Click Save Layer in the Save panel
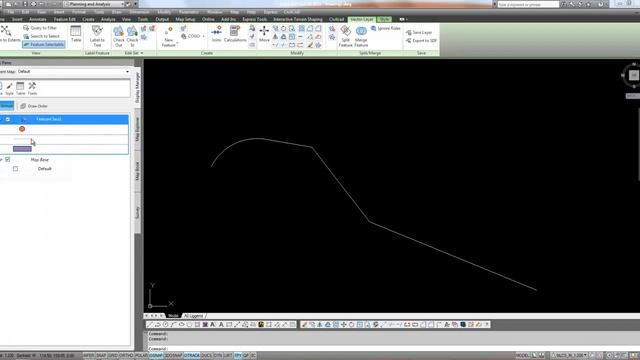Screen dimensions: 640x360 [x=419, y=32]
